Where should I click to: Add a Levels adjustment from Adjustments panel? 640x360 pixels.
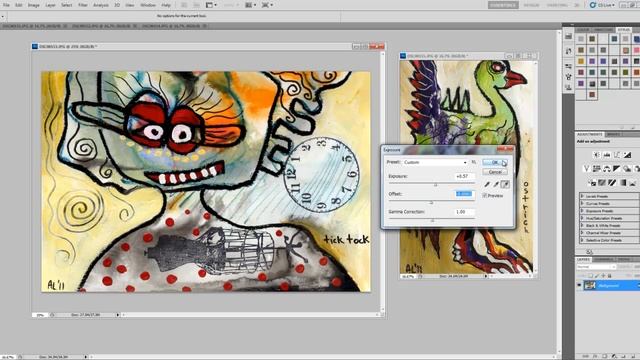pos(607,155)
